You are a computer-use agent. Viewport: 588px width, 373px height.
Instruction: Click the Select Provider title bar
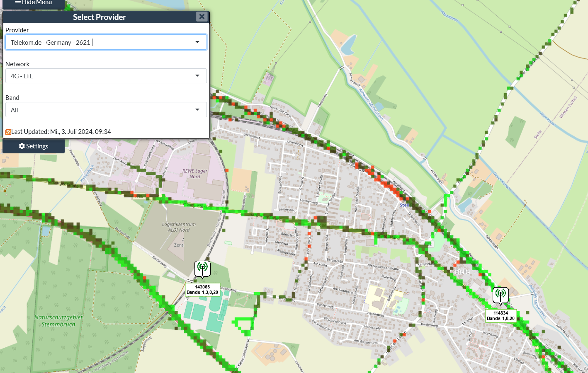pyautogui.click(x=100, y=17)
